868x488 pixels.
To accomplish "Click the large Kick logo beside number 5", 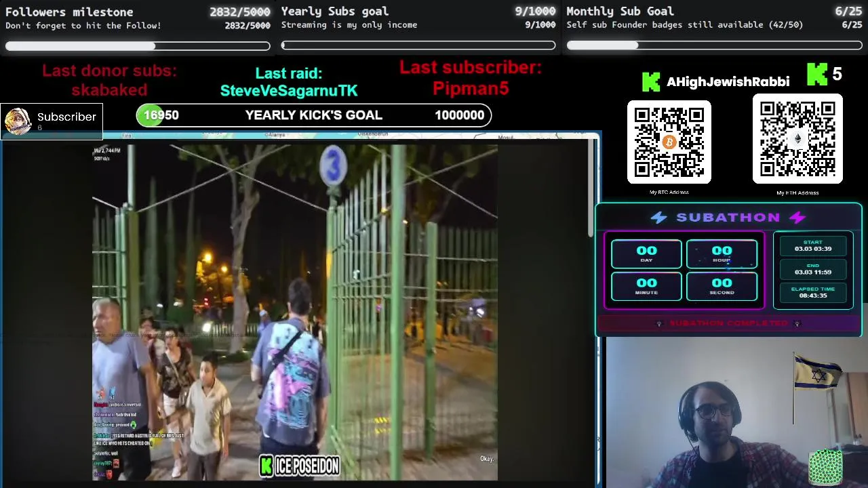I will point(816,75).
